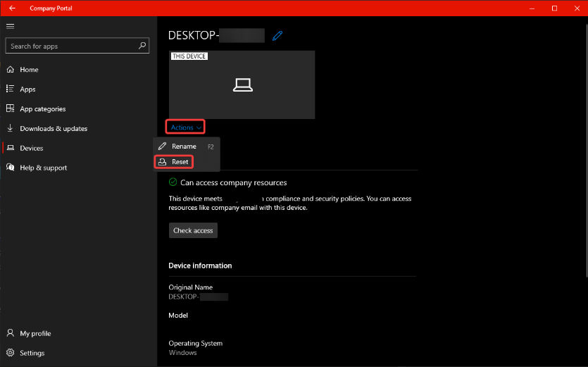Maximize the Company Portal window

point(554,8)
